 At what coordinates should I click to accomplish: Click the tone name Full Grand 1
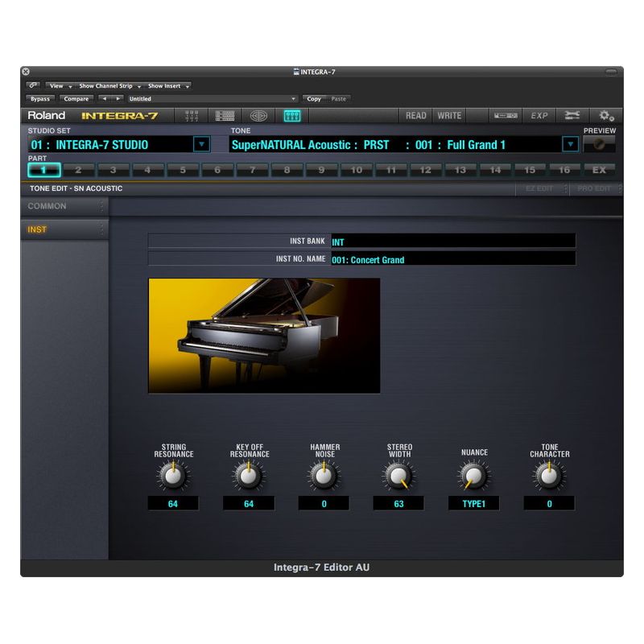tap(476, 145)
